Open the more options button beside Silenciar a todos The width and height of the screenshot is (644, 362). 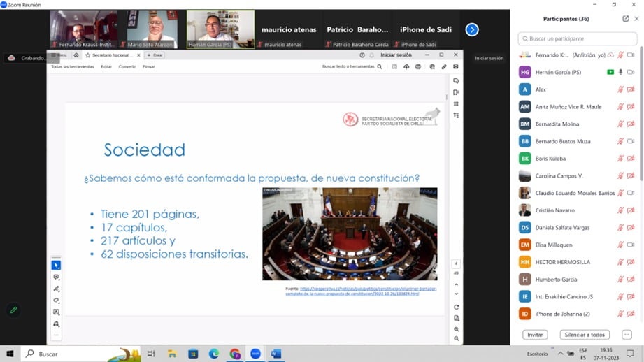tap(627, 335)
